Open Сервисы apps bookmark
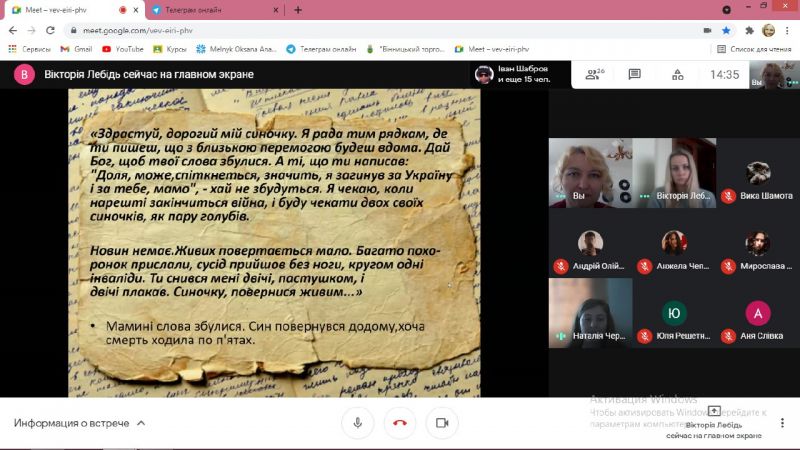 tap(30, 49)
